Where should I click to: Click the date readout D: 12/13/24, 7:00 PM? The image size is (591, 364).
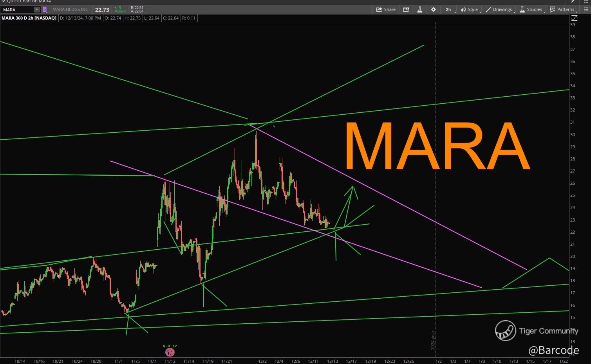[80, 18]
